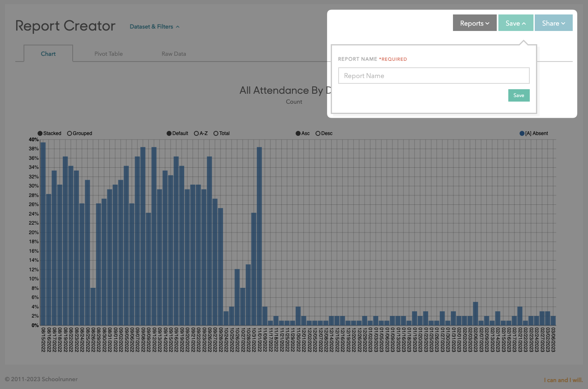Viewport: 588px width, 389px height.
Task: Expand Dataset & Filters section
Action: point(154,27)
